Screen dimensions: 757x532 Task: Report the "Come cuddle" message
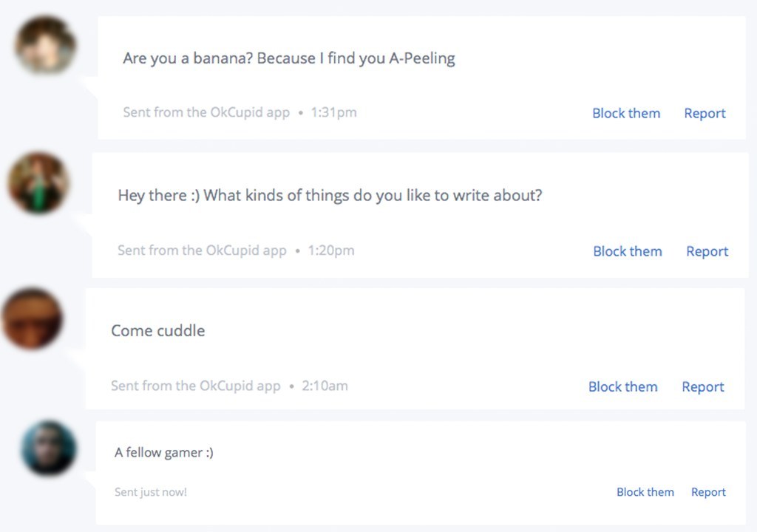(x=702, y=386)
